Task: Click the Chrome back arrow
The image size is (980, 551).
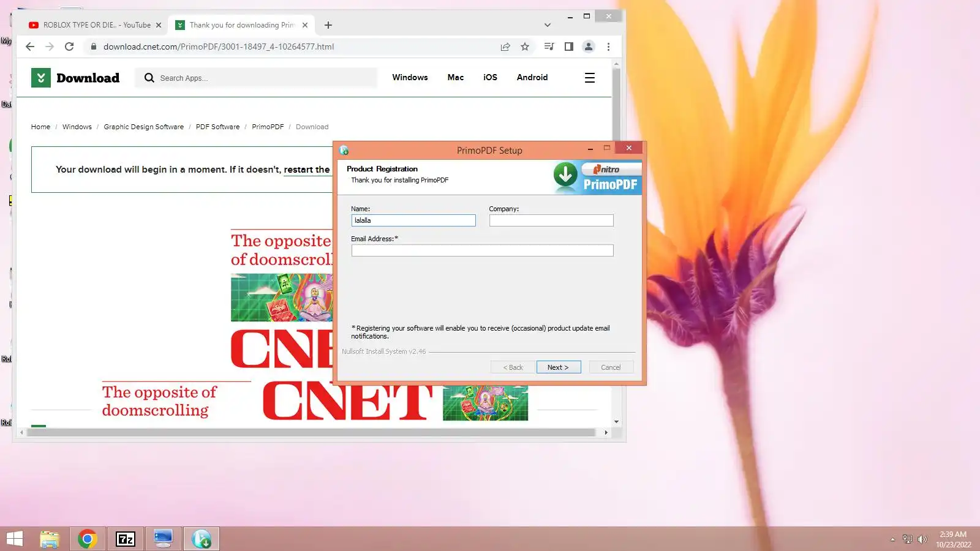Action: click(x=30, y=47)
